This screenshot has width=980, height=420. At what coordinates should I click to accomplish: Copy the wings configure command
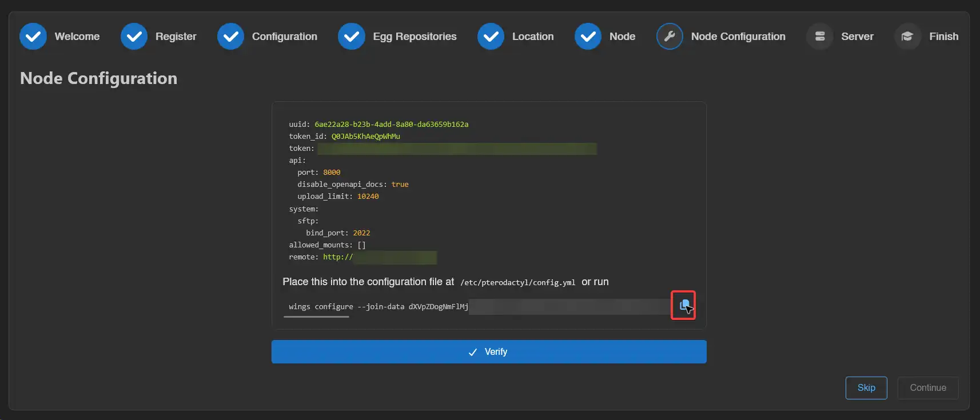683,306
